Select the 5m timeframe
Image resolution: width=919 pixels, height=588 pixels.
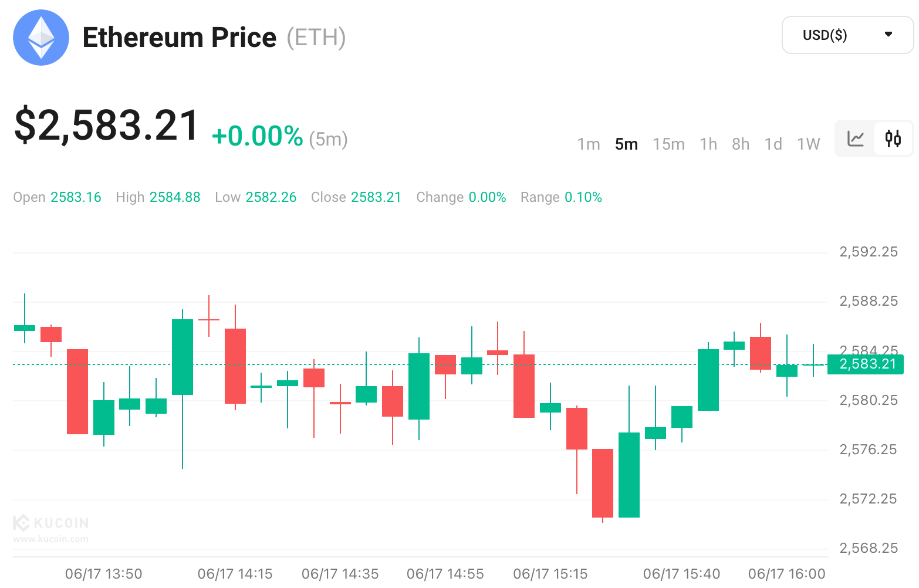(x=626, y=144)
